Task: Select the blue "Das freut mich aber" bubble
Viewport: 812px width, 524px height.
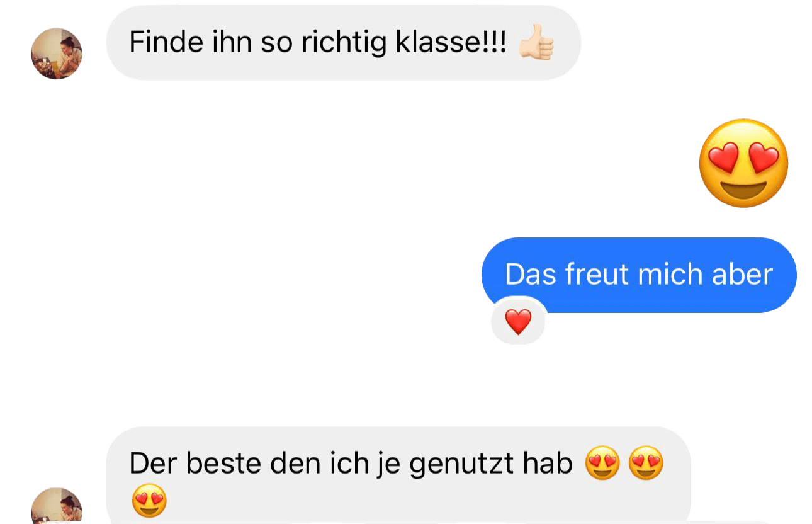Action: pyautogui.click(x=639, y=275)
